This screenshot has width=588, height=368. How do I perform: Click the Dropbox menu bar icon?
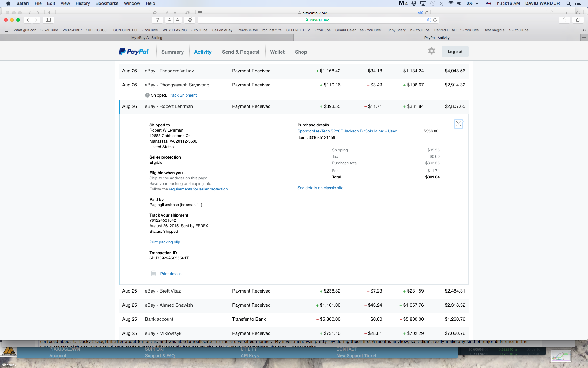pos(414,3)
